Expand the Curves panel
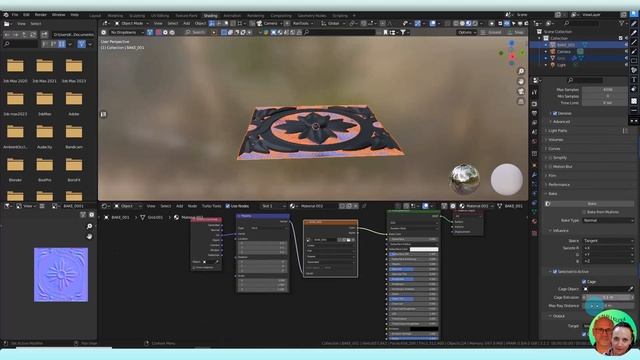This screenshot has width=640, height=360. [x=554, y=149]
